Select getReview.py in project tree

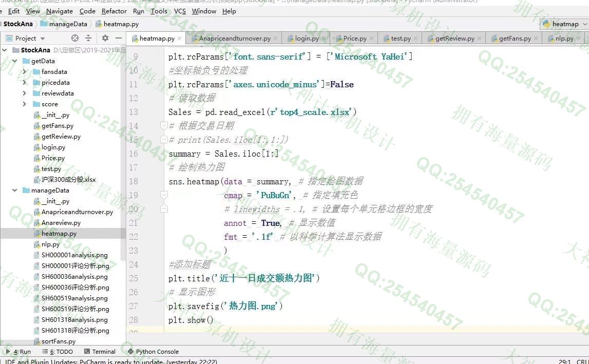(x=61, y=137)
